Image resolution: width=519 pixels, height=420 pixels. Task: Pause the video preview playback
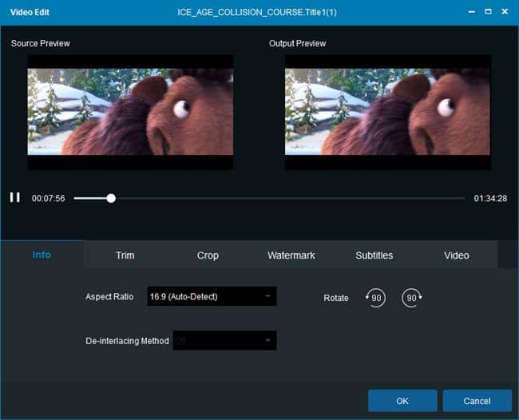pyautogui.click(x=15, y=197)
